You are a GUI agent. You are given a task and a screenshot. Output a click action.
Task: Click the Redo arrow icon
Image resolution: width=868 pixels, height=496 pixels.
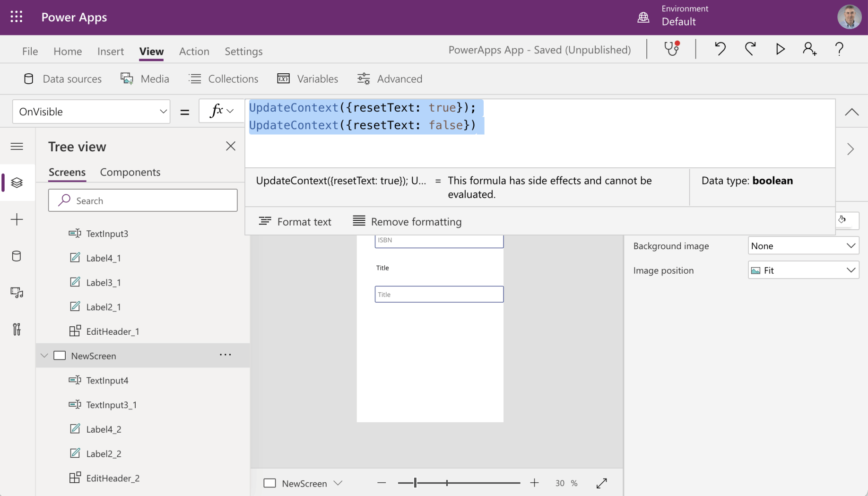click(750, 49)
